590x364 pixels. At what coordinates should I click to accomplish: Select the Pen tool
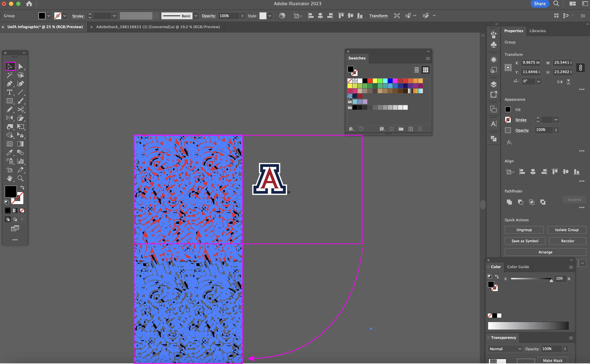tap(10, 84)
